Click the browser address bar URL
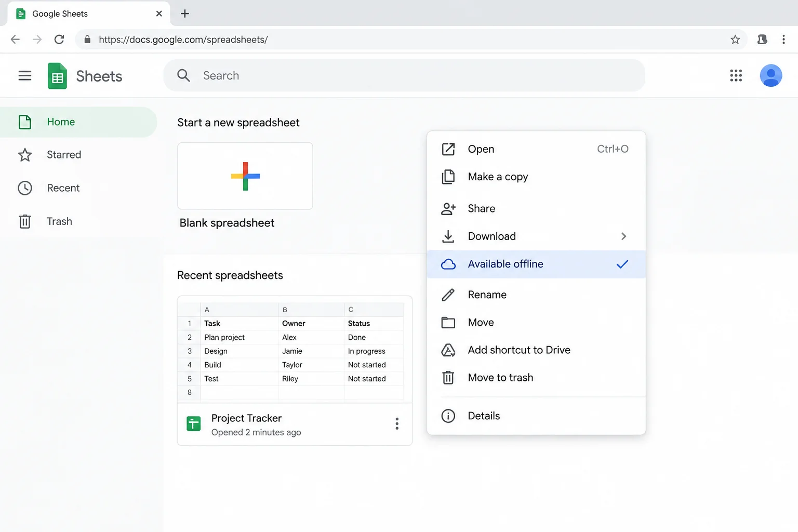The width and height of the screenshot is (798, 532). [183, 39]
